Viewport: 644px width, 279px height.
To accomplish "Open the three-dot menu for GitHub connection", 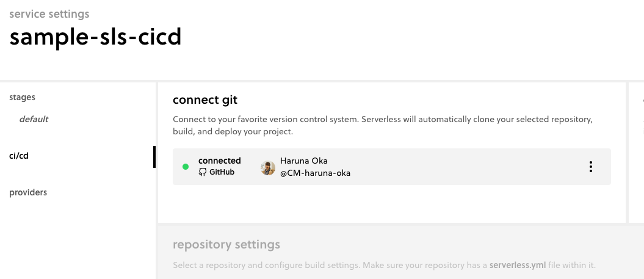I will [590, 167].
